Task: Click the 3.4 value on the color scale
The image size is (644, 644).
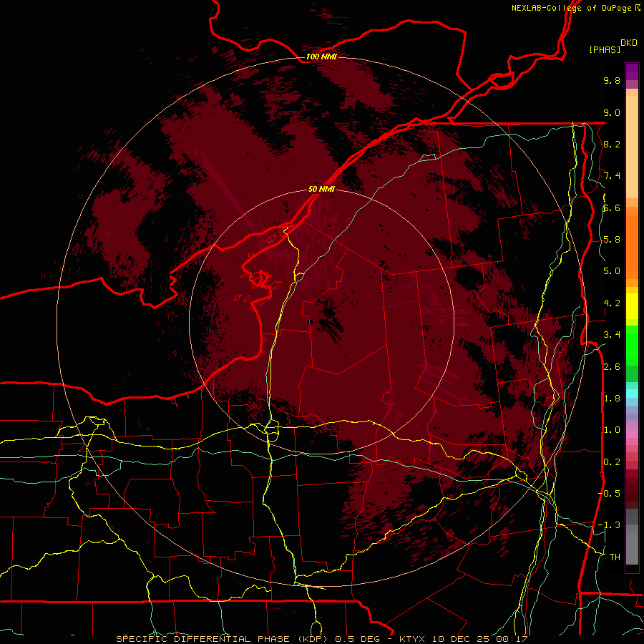Action: [612, 335]
